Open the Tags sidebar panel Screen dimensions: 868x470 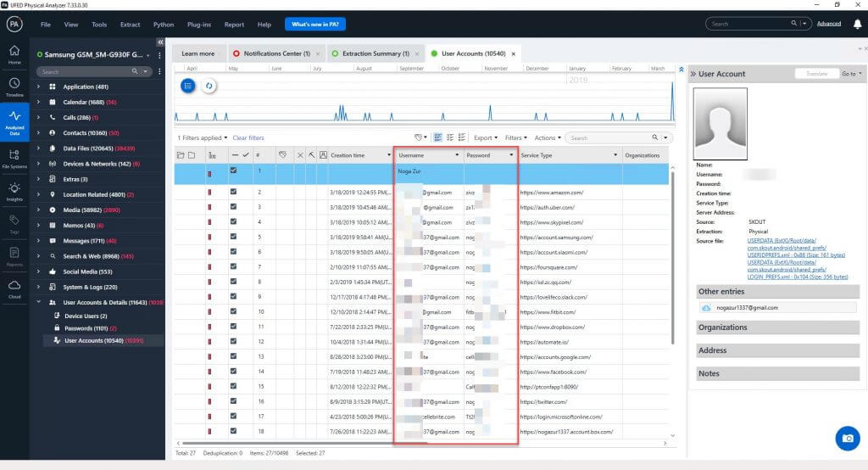pyautogui.click(x=14, y=223)
